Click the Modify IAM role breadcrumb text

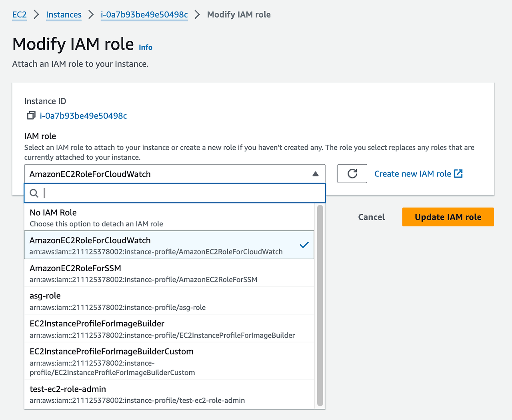point(239,15)
